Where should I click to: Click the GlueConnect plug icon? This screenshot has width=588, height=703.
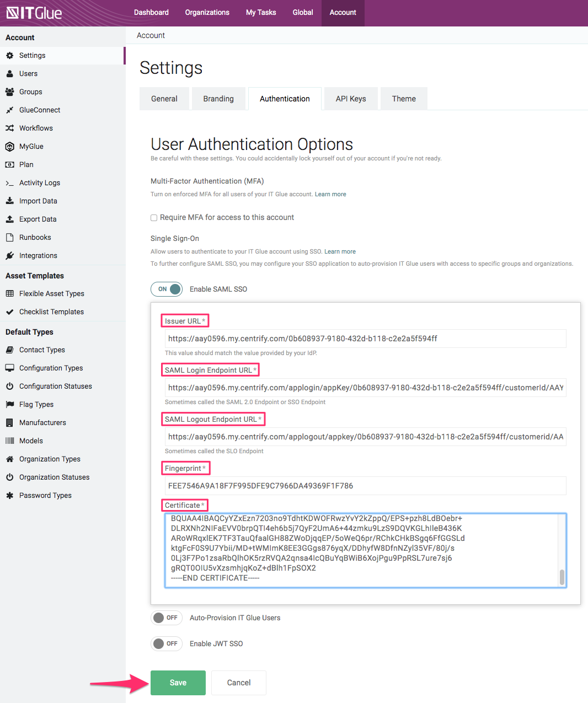tap(9, 110)
